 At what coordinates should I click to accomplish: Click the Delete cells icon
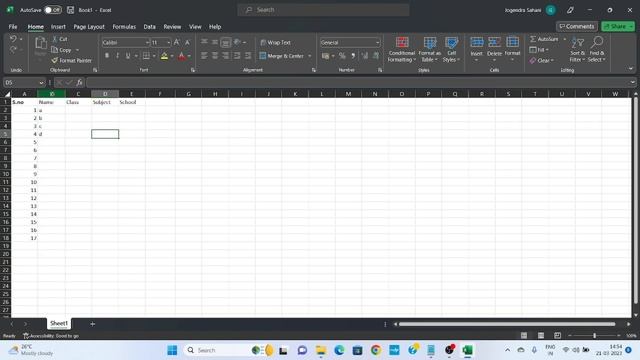coord(494,42)
